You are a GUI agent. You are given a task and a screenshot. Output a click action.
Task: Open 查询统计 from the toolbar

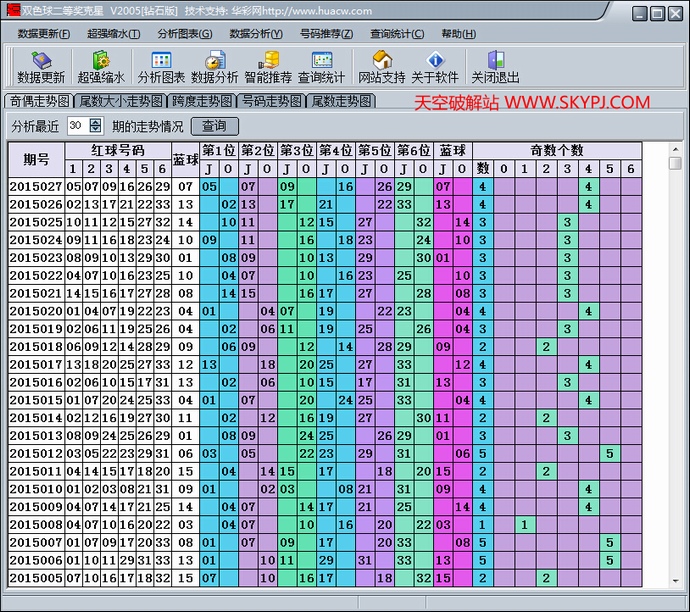pos(321,67)
